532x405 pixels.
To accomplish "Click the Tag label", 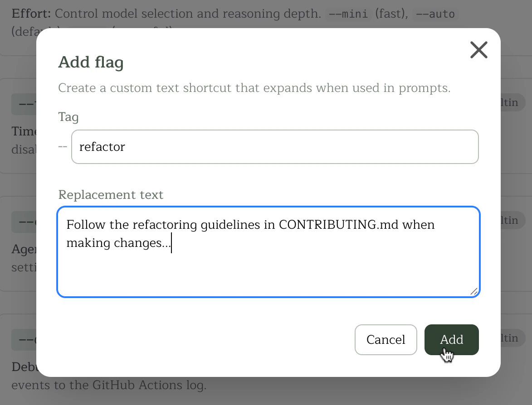I will click(x=68, y=117).
